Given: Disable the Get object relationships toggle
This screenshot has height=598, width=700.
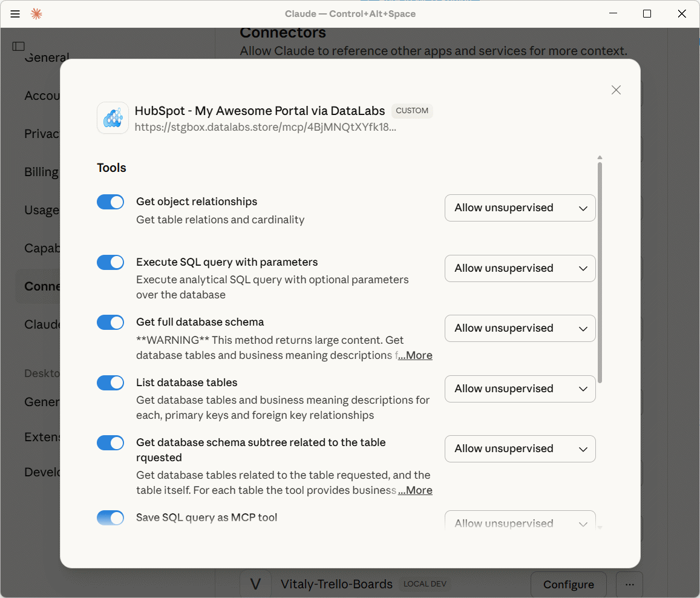Looking at the screenshot, I should (x=110, y=202).
